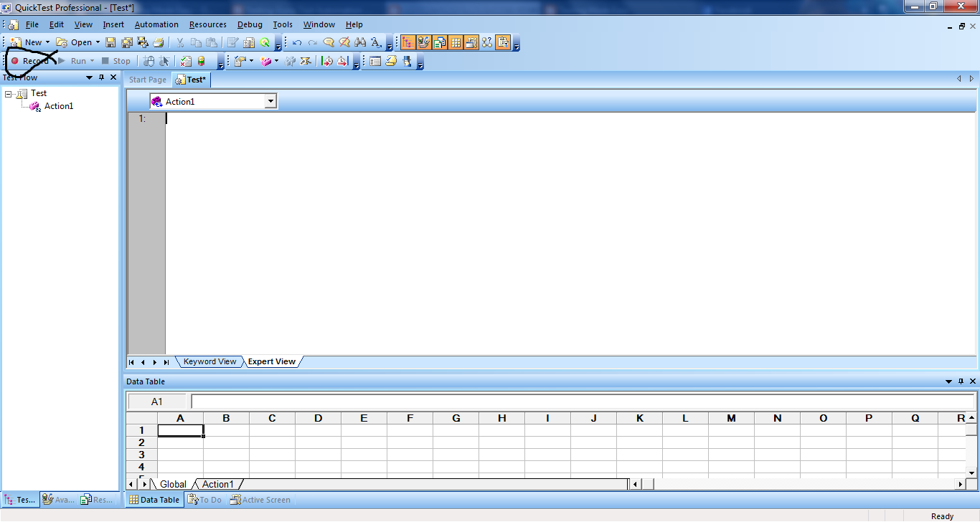Open Find with the binoculars icon
980x522 pixels.
pos(360,42)
